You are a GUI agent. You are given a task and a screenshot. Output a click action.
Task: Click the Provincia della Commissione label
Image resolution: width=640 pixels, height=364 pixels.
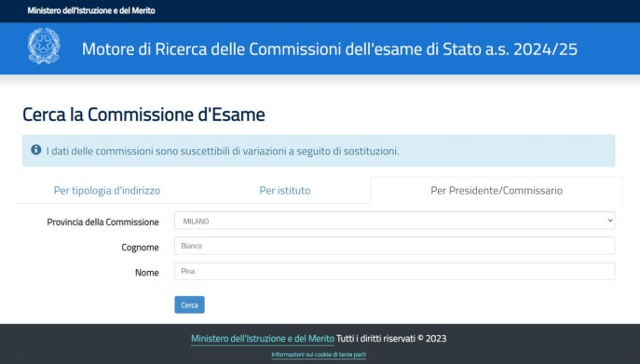coord(102,222)
